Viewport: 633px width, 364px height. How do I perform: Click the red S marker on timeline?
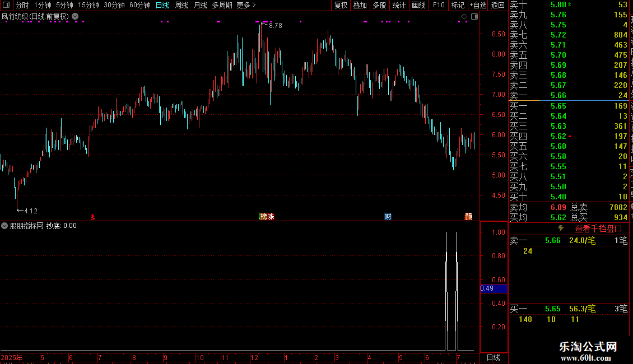(x=93, y=217)
